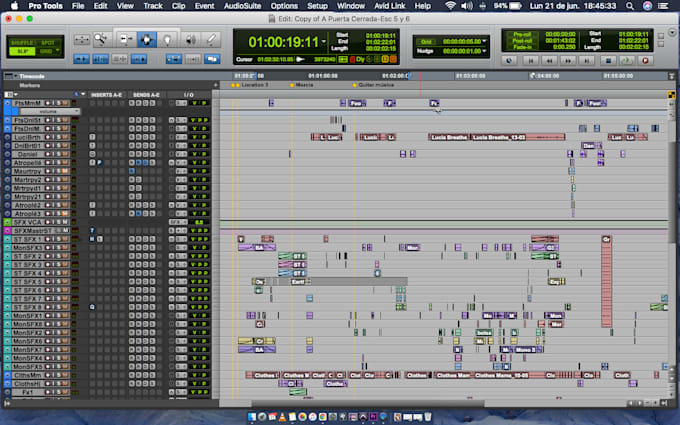
Task: Mute the Maurtrpy track
Action: (x=65, y=171)
